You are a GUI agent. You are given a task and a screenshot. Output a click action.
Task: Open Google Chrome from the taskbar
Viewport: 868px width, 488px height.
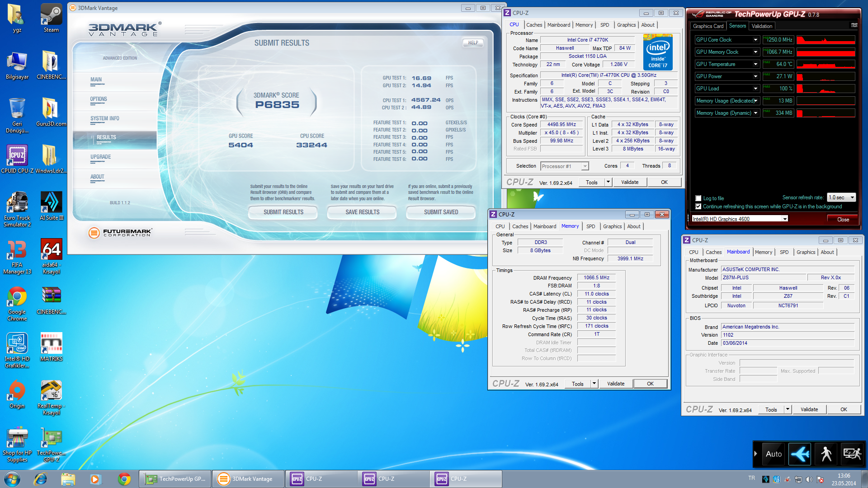124,479
